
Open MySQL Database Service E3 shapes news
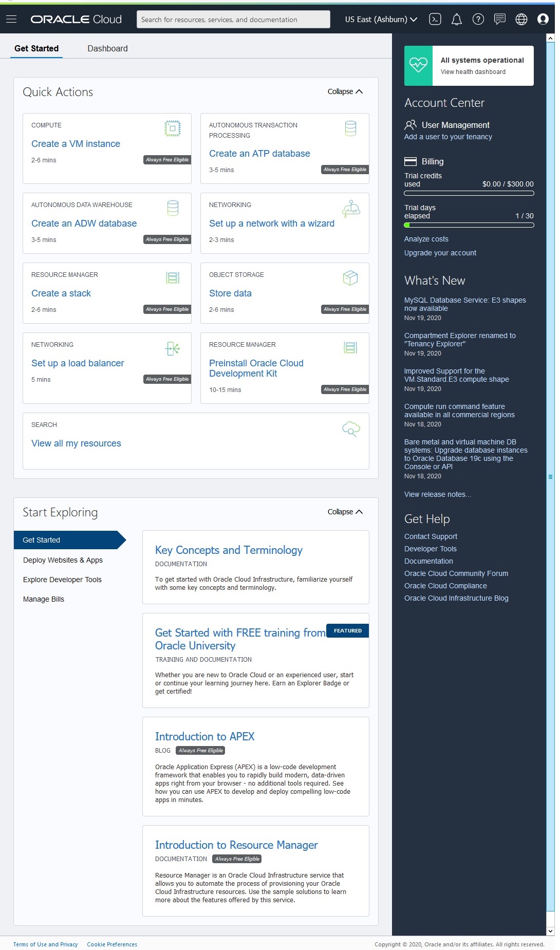(465, 304)
